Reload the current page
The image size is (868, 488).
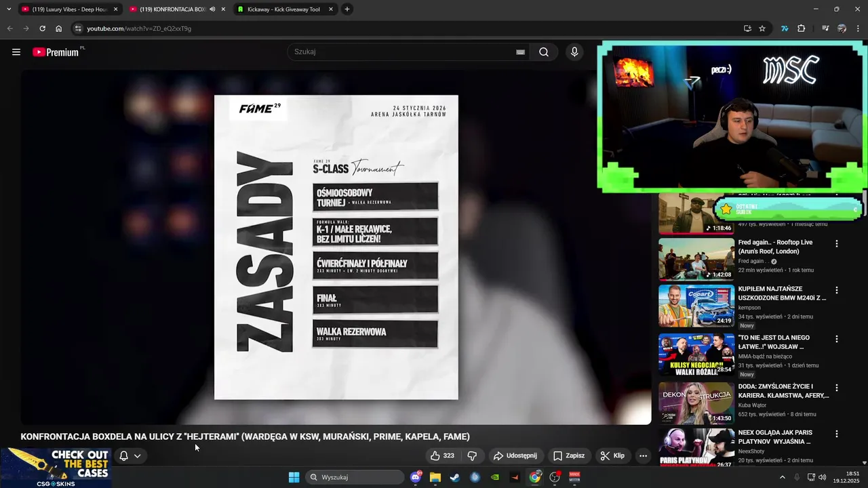click(42, 28)
